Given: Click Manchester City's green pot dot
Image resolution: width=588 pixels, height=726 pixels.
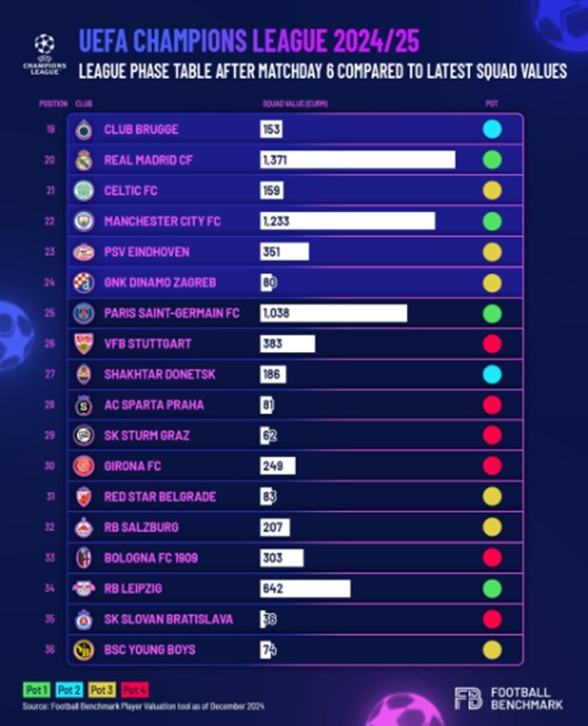Looking at the screenshot, I should click(492, 221).
